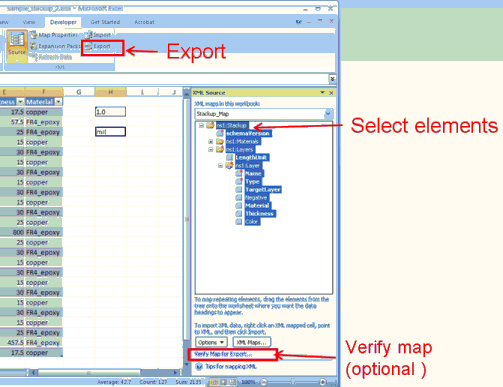Open the Stackup_Map XML maps dropdown
Viewport: 503px width, 387px height.
click(x=328, y=114)
